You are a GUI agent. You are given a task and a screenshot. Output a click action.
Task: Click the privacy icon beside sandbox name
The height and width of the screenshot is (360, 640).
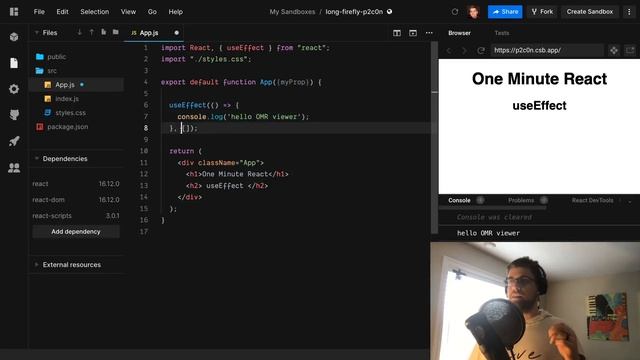(x=389, y=11)
